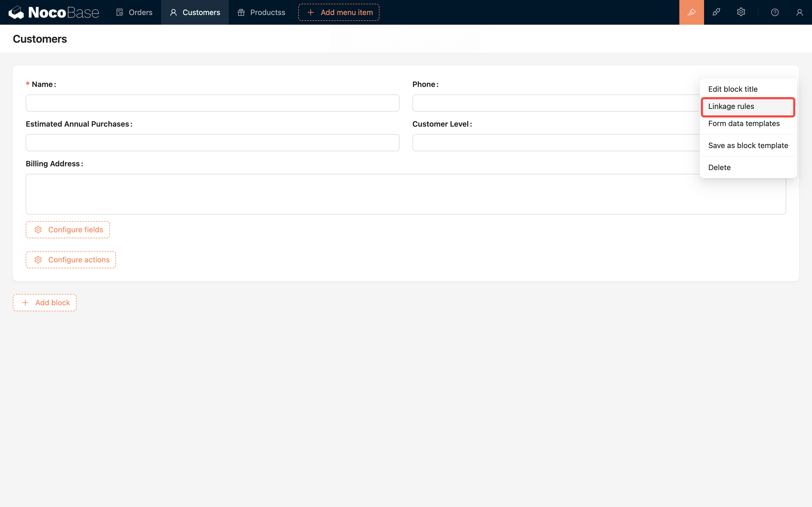Click Delete in block menu

[719, 167]
